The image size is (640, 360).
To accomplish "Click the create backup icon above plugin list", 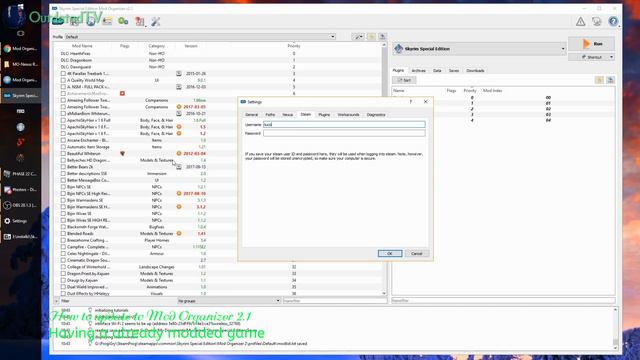I will pyautogui.click(x=610, y=80).
